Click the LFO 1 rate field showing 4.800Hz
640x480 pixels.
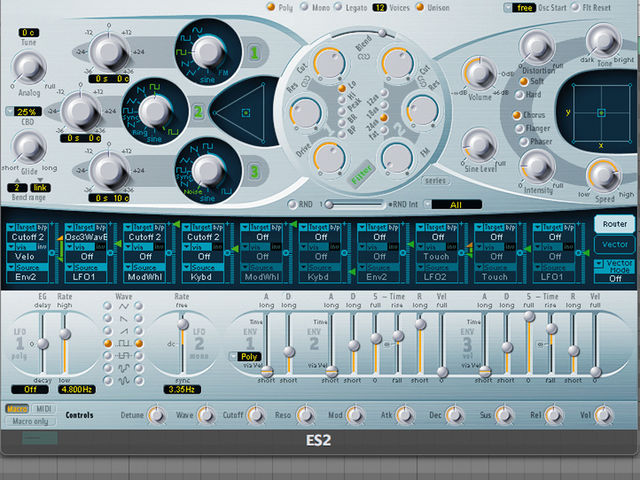click(77, 389)
